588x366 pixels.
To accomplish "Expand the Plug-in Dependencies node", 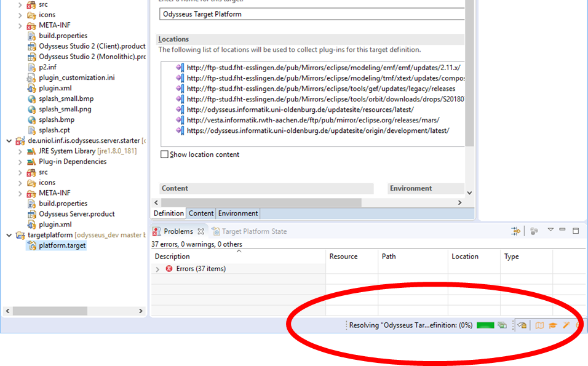I will click(20, 162).
